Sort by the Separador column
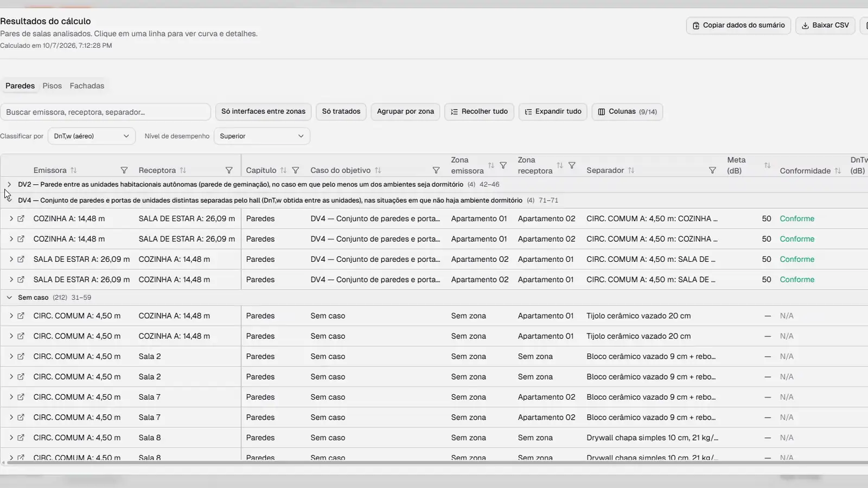 tap(631, 170)
